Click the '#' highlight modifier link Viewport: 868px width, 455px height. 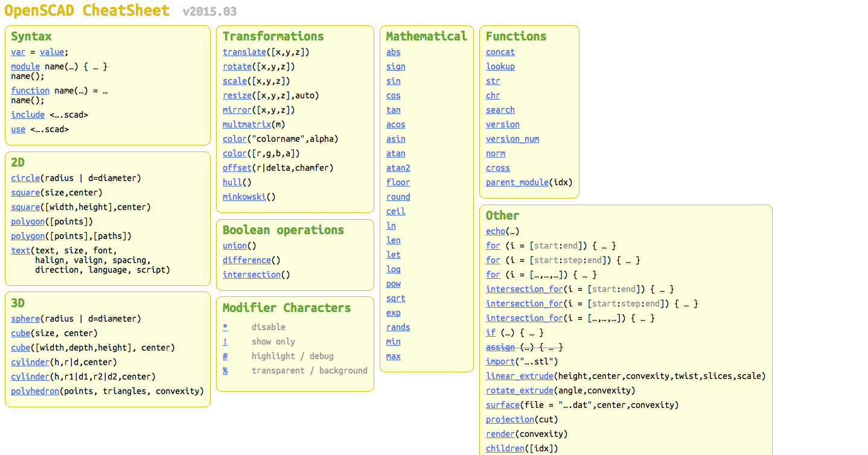(225, 356)
